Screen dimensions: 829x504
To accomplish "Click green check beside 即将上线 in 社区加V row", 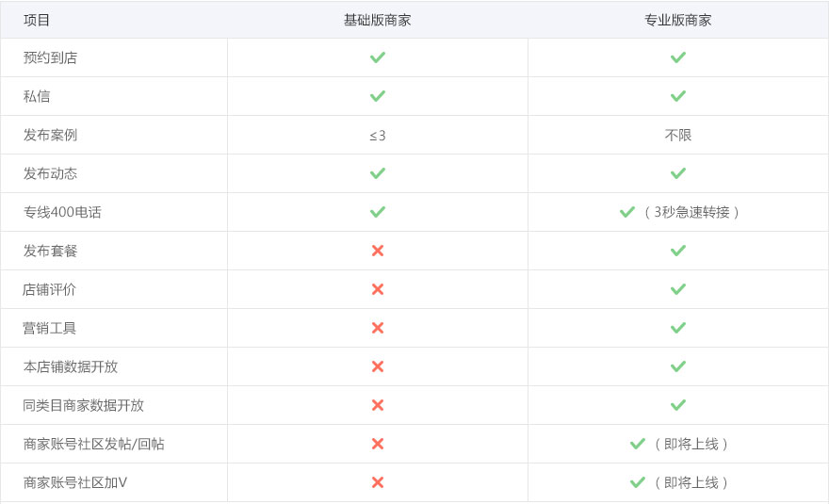I will click(638, 482).
